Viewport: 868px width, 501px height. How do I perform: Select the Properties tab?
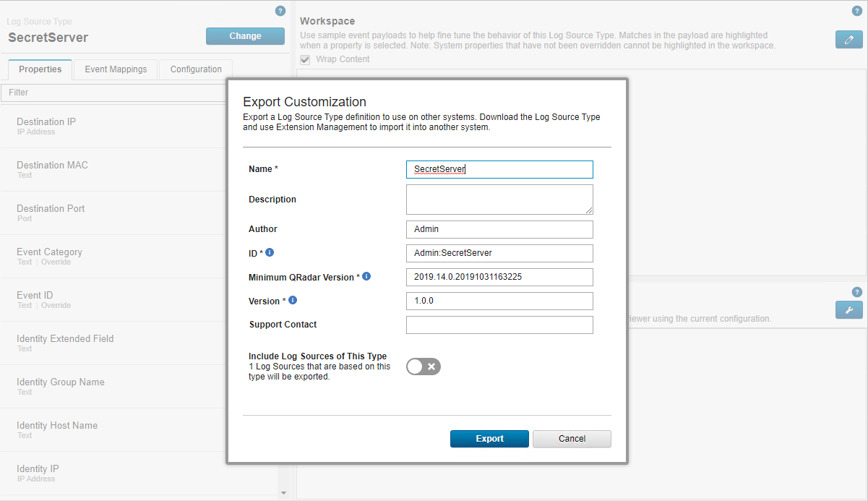[40, 69]
